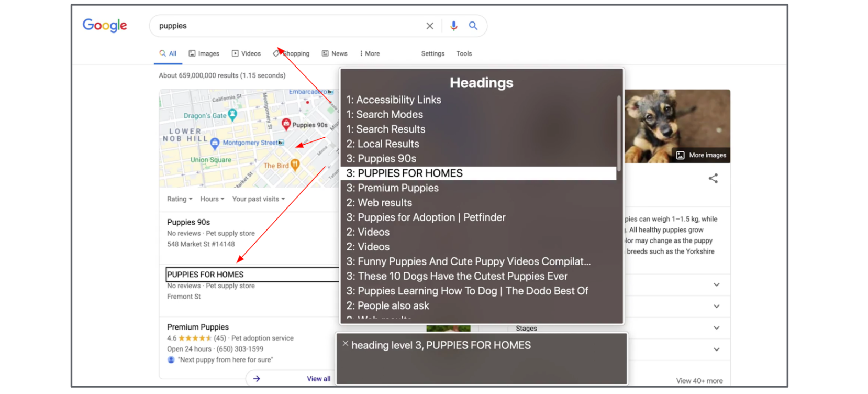
Task: Select '2: Web results' heading in list
Action: 379,203
